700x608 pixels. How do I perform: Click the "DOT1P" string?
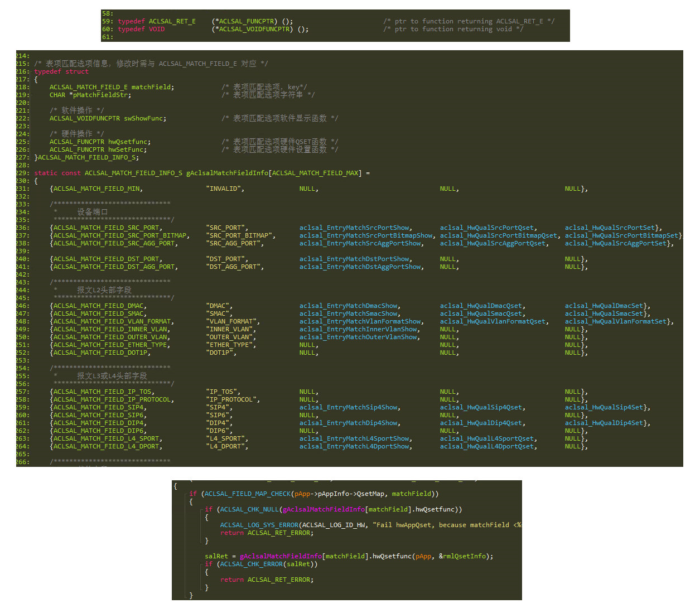(221, 353)
